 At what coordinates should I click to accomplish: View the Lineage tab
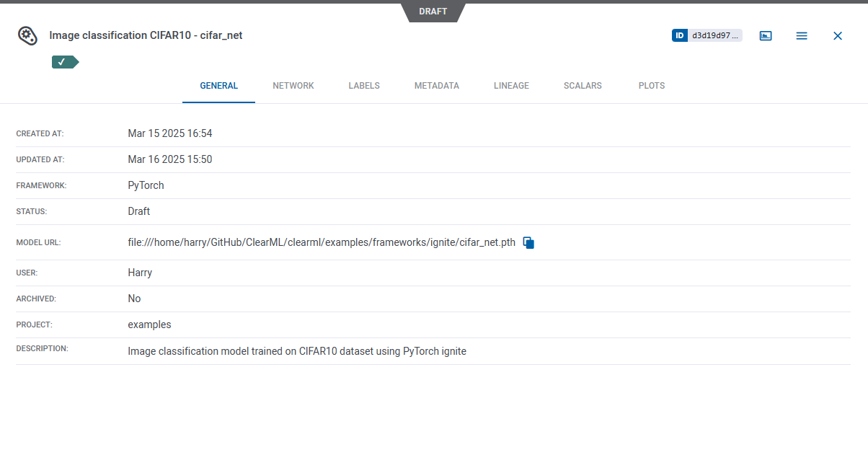[511, 86]
